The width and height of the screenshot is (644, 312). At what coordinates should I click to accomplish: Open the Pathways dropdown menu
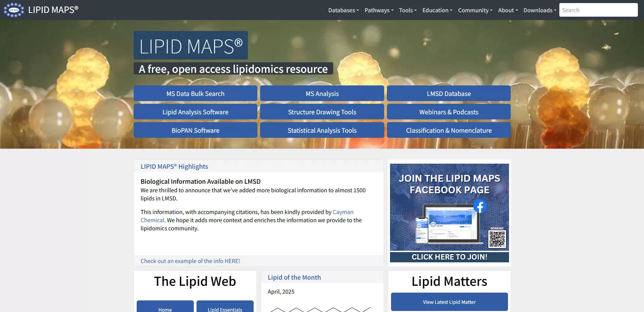pyautogui.click(x=378, y=10)
